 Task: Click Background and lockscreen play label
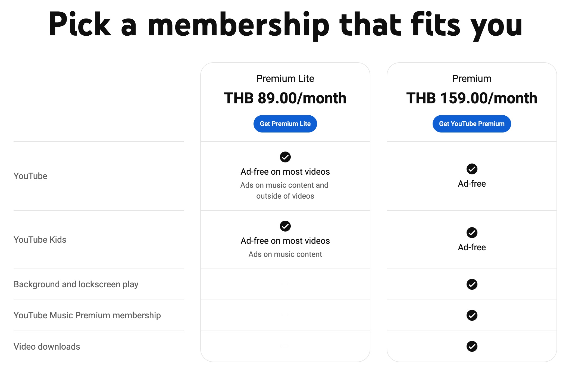[76, 284]
